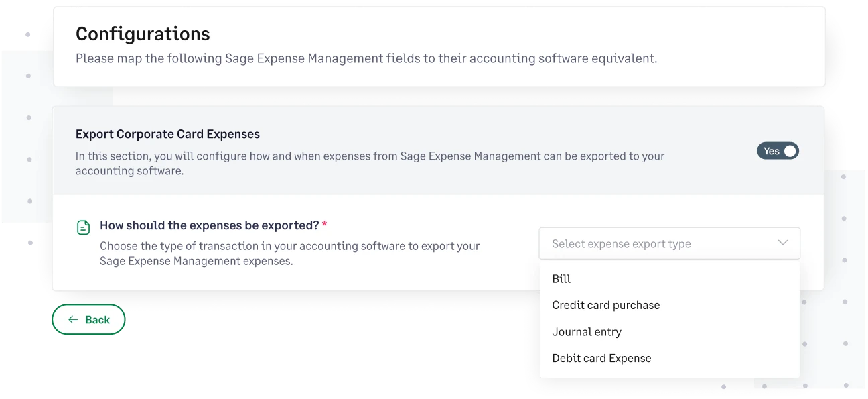The image size is (868, 399).
Task: Choose Credit card purchase as export type
Action: [x=605, y=305]
